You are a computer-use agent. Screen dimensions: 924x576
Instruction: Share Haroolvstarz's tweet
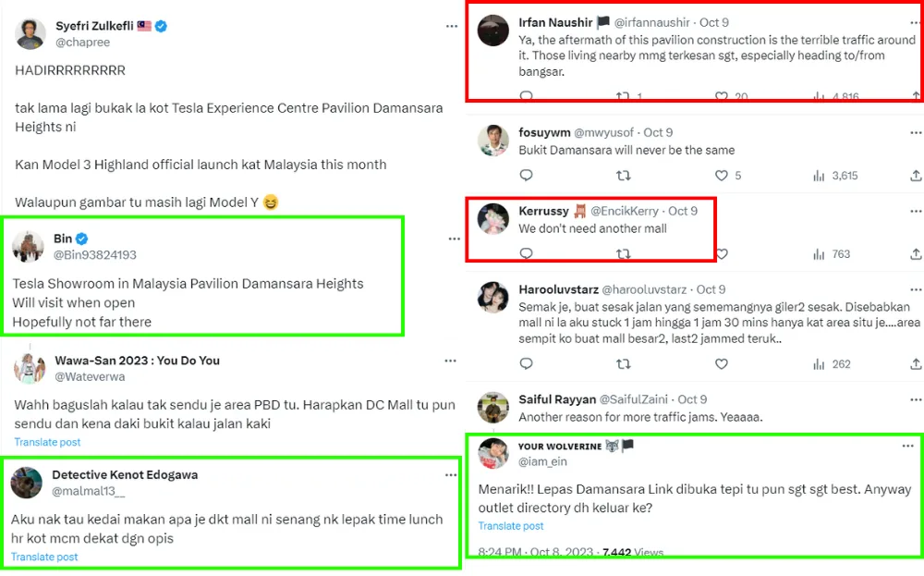[x=916, y=364]
